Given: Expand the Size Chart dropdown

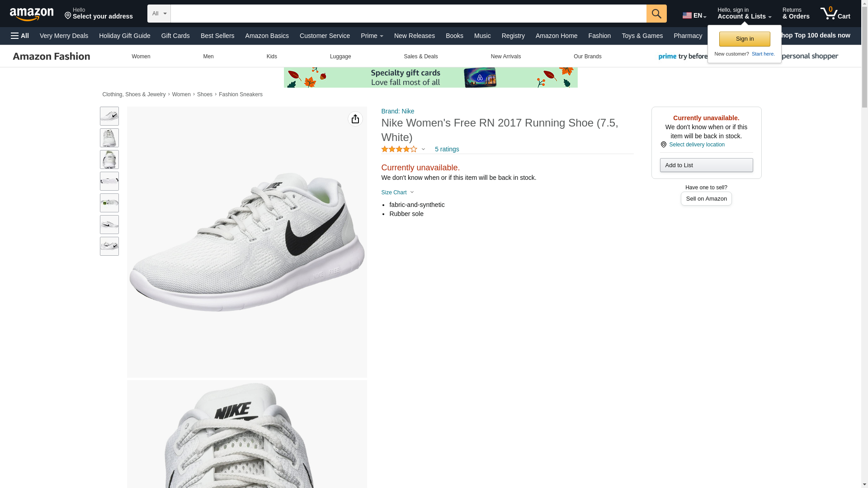Looking at the screenshot, I should [397, 192].
